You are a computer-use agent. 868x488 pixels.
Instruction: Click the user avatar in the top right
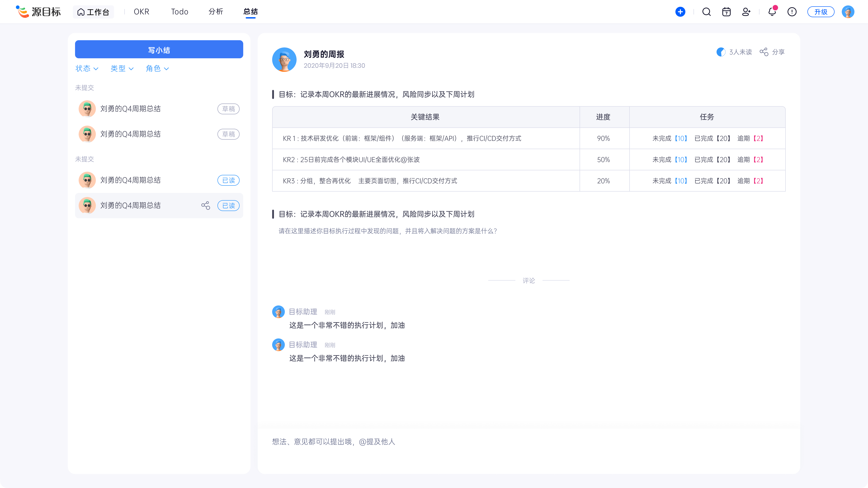pyautogui.click(x=848, y=12)
